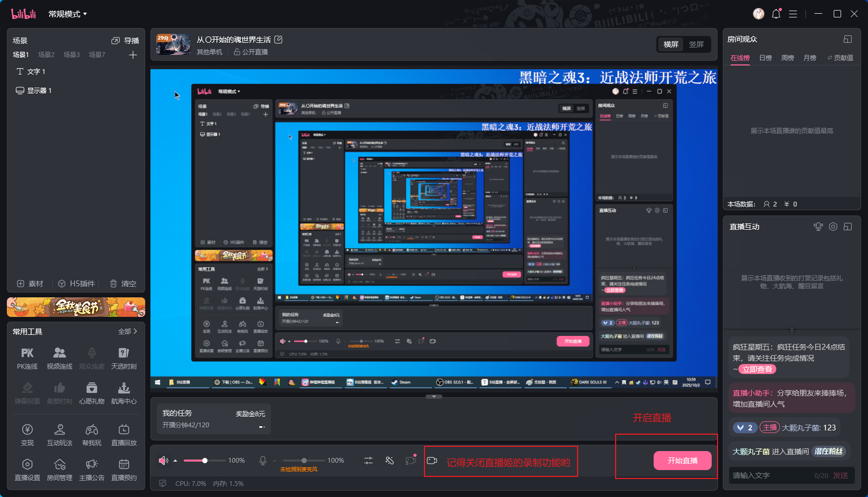Open the PK连线 tool
868x497 pixels.
tap(27, 358)
